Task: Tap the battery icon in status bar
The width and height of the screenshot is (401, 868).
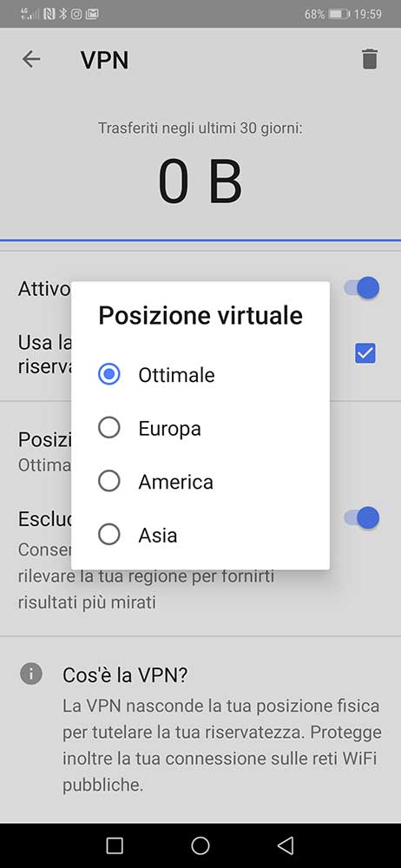Action: (339, 14)
